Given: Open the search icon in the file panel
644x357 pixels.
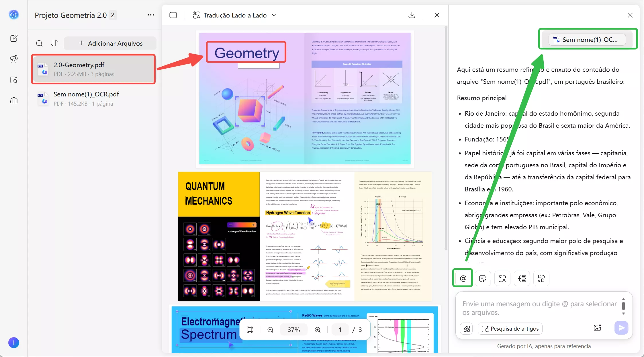Looking at the screenshot, I should coord(39,43).
